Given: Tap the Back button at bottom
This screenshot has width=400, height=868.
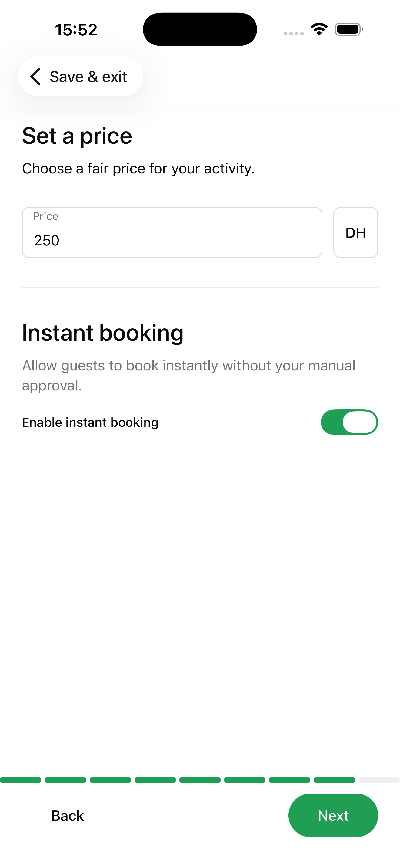Looking at the screenshot, I should [x=68, y=816].
